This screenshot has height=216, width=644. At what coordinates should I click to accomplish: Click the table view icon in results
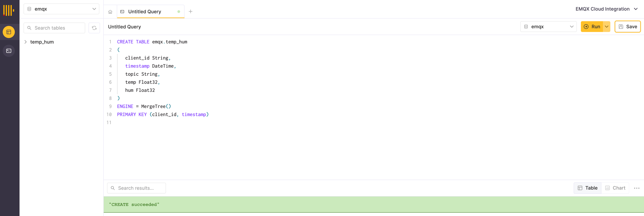[580, 188]
